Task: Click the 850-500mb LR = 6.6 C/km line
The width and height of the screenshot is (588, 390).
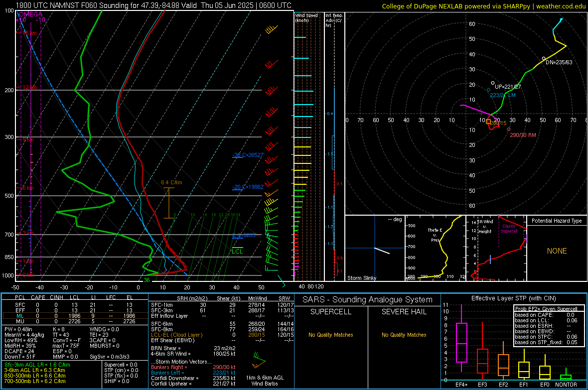Action: pos(35,376)
